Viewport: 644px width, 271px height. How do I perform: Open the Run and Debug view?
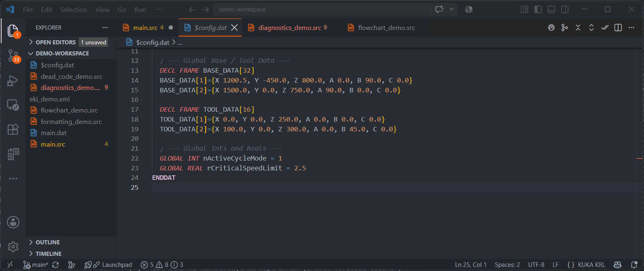click(x=13, y=81)
